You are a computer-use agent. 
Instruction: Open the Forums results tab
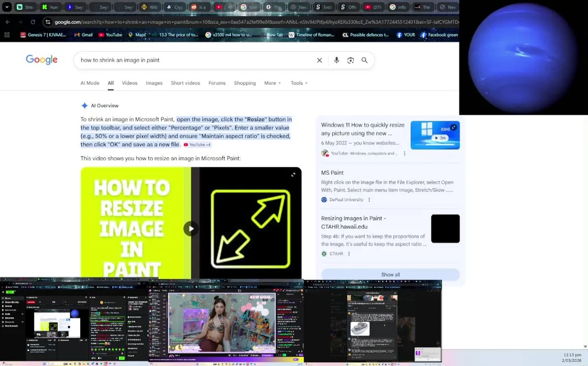point(217,83)
